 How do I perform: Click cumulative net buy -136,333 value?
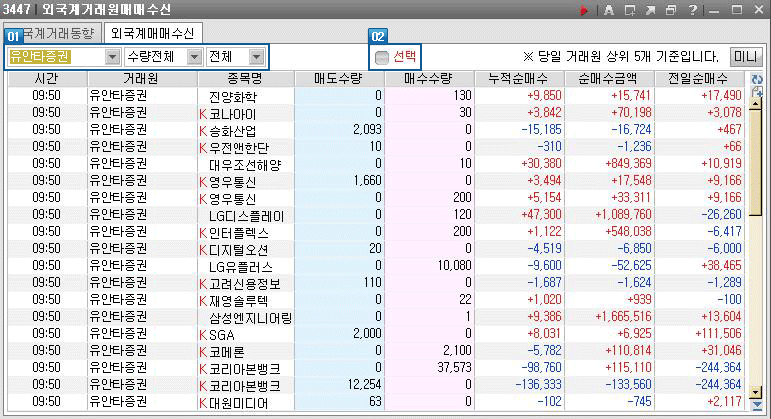[x=538, y=385]
